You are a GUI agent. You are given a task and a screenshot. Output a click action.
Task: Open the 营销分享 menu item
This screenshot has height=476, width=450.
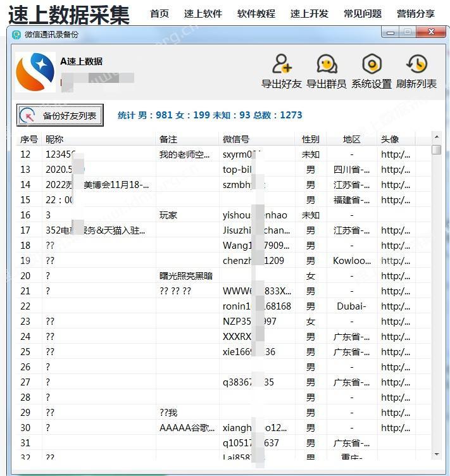click(416, 14)
